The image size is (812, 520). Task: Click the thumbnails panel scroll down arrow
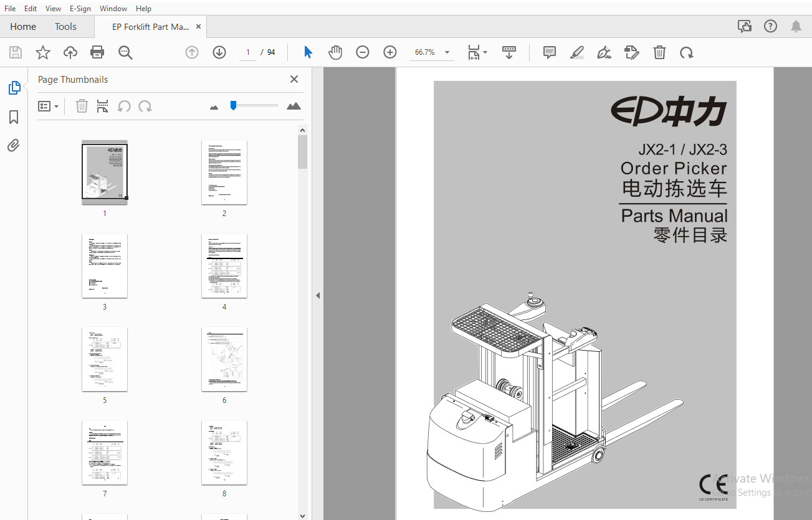[x=303, y=515]
